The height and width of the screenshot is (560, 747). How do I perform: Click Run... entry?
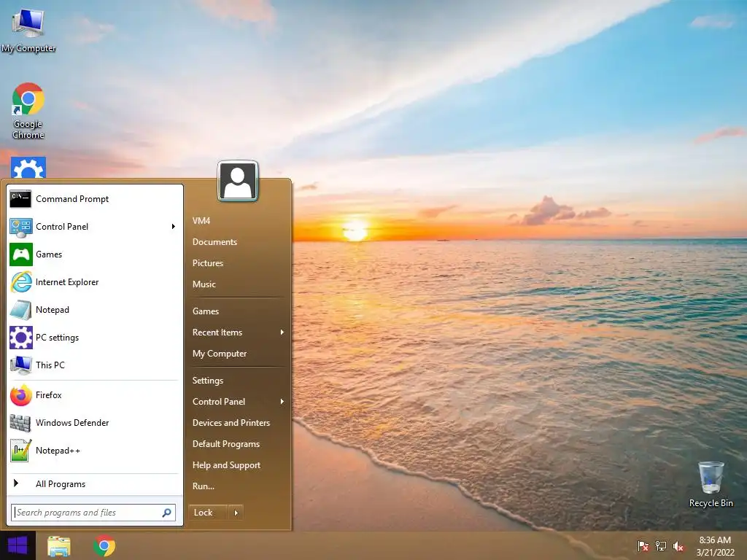[204, 486]
